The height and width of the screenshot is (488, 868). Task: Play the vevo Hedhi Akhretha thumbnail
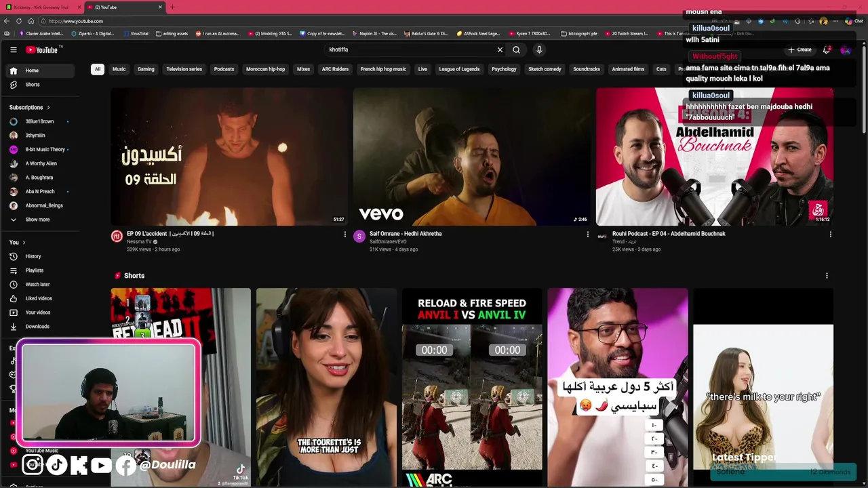click(472, 157)
